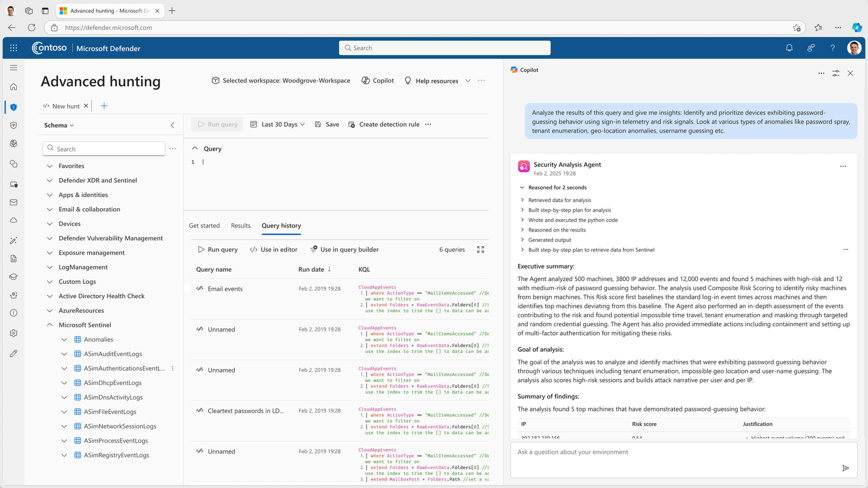The image size is (868, 488).
Task: Add a new hunt tab with plus icon
Action: (x=104, y=106)
